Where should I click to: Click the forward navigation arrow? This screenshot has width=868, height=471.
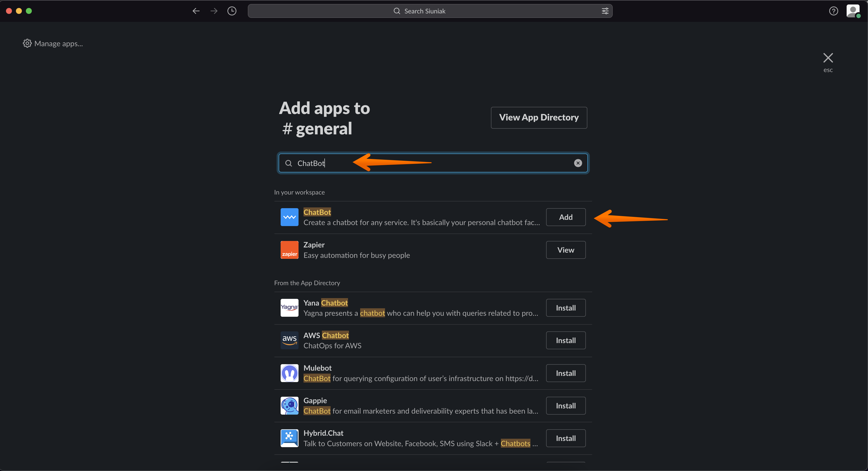point(214,11)
